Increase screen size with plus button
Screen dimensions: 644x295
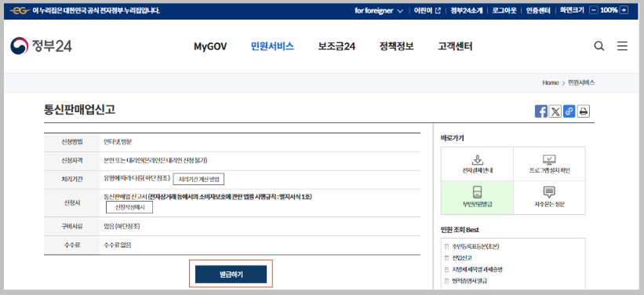point(624,10)
